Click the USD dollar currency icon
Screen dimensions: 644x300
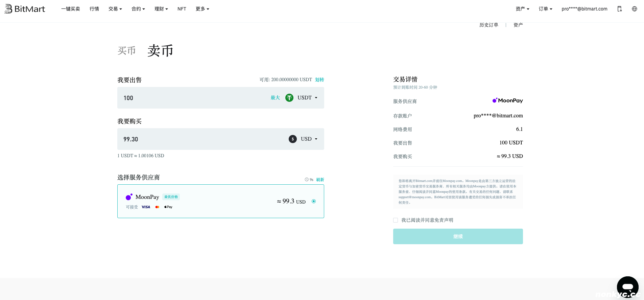point(293,139)
